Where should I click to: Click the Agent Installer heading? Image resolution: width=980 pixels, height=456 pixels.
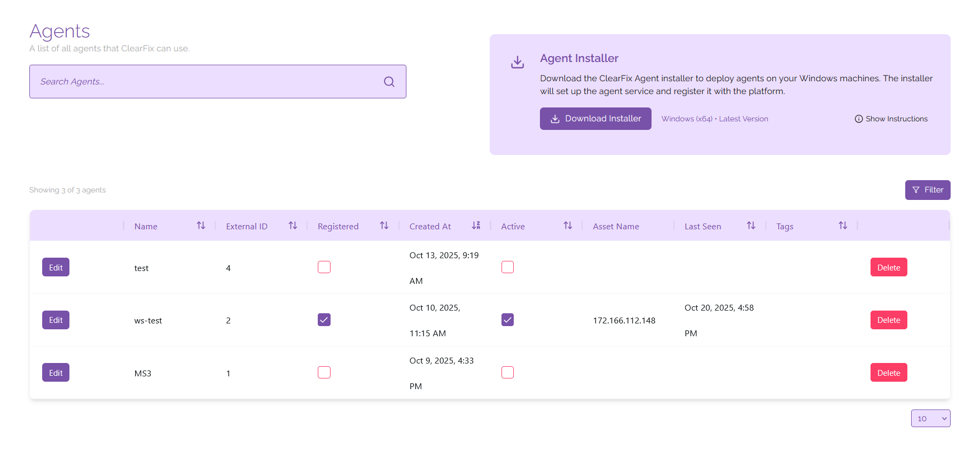579,58
